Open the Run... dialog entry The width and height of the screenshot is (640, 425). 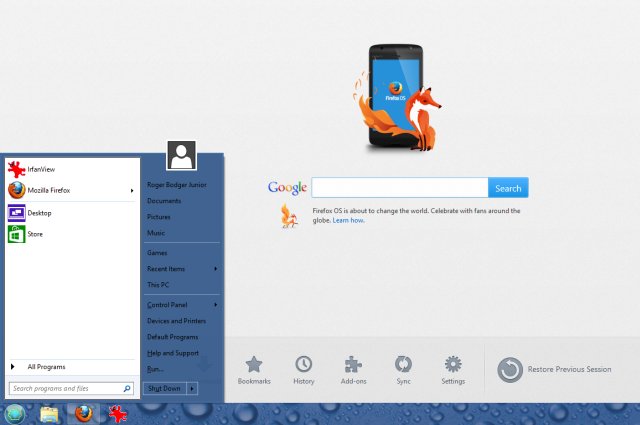[x=155, y=369]
